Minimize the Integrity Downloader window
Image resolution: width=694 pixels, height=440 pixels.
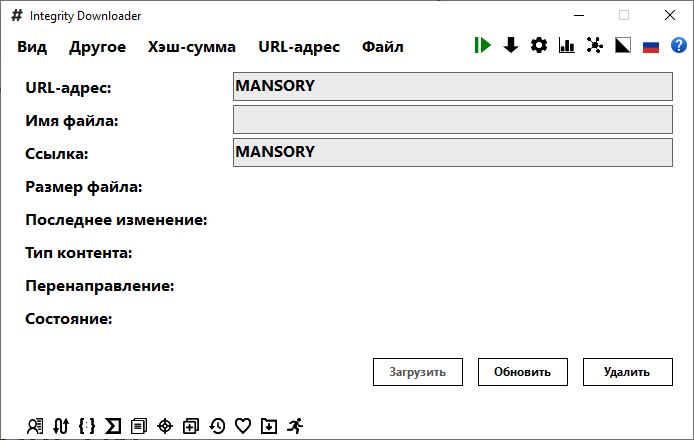[579, 15]
